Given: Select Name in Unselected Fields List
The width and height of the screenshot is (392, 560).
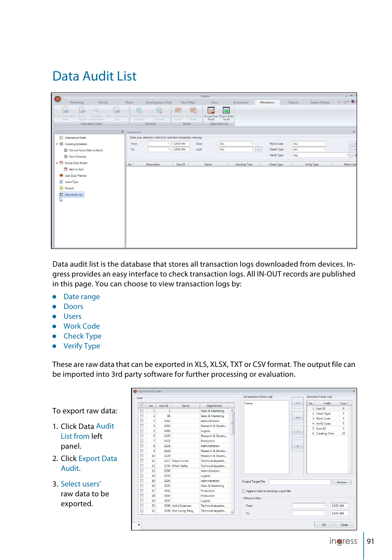Looking at the screenshot, I should pos(249,403).
